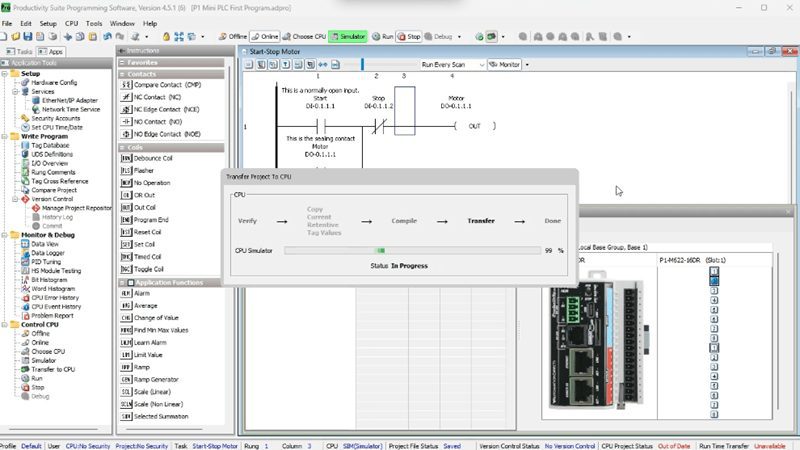Click the Stop NC contact on rung 1

[x=379, y=126]
